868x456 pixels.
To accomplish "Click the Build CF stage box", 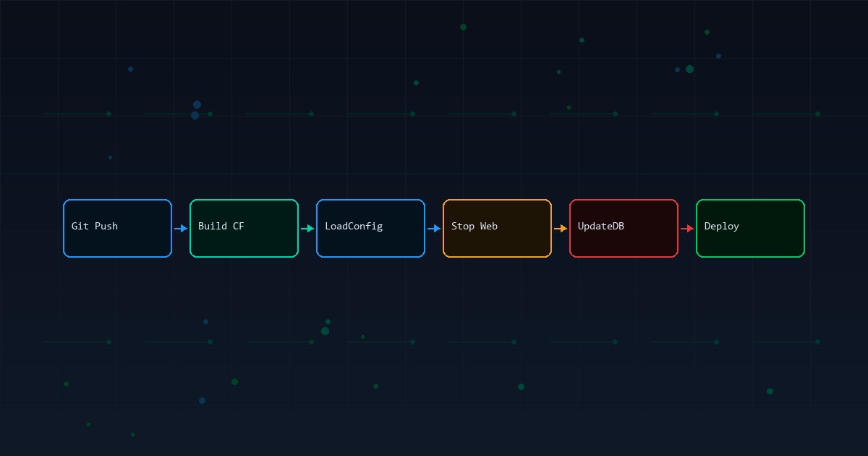I will pos(244,228).
